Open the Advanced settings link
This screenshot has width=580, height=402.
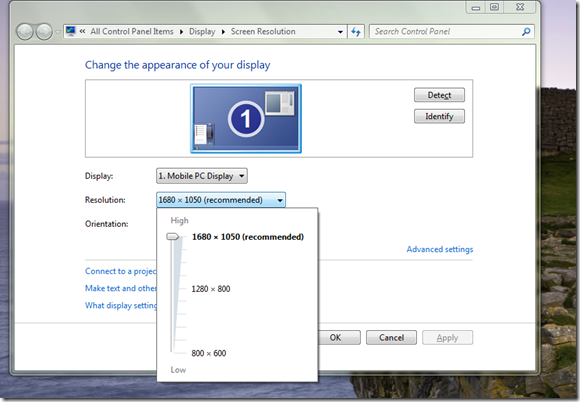click(x=440, y=249)
